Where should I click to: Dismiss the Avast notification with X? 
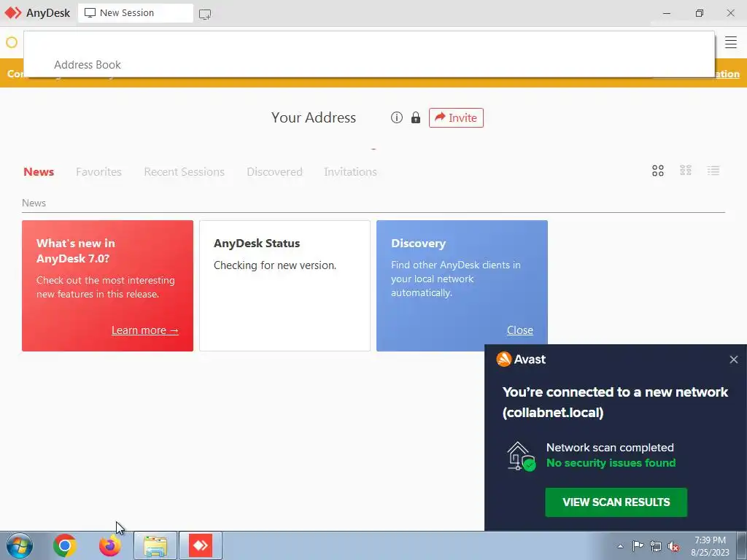click(734, 359)
